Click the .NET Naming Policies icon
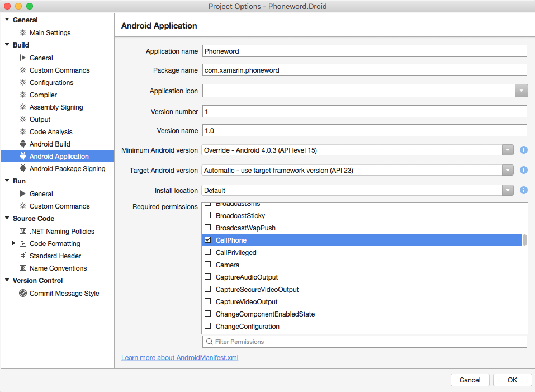Viewport: 535px width, 392px height. (23, 232)
